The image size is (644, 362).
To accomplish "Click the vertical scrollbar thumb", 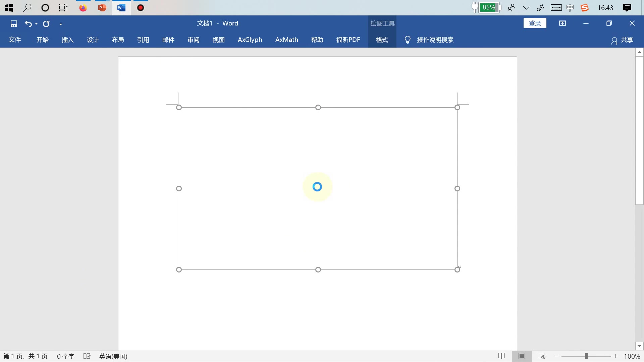I will (639, 130).
